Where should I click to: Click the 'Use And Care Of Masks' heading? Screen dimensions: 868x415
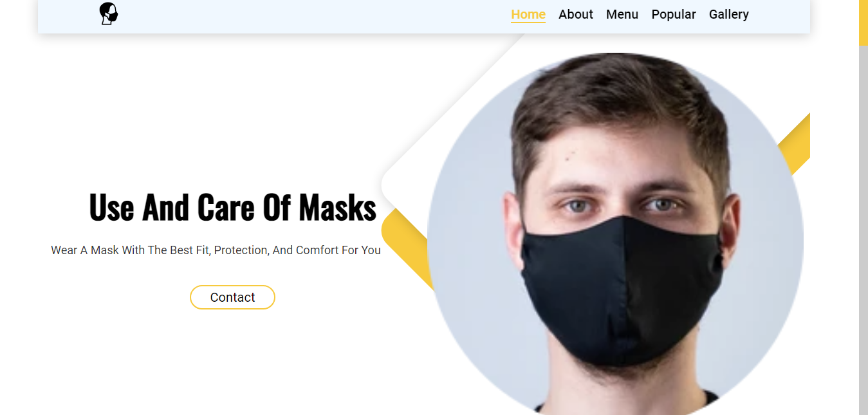232,207
